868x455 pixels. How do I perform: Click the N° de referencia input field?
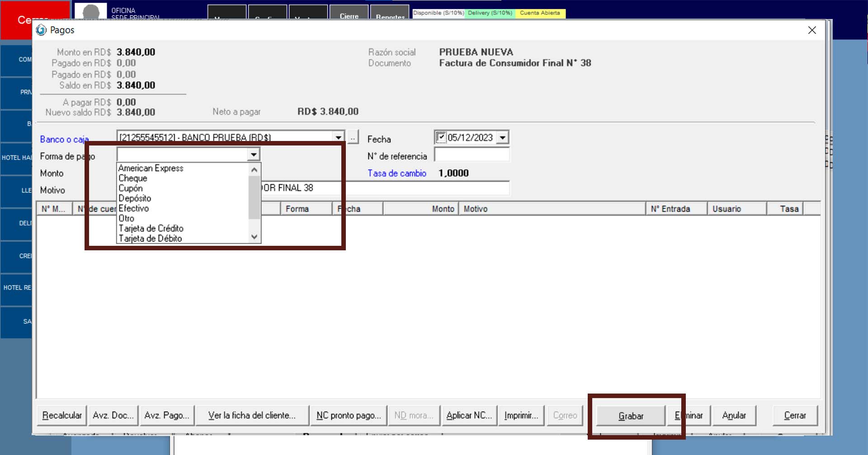pyautogui.click(x=471, y=155)
